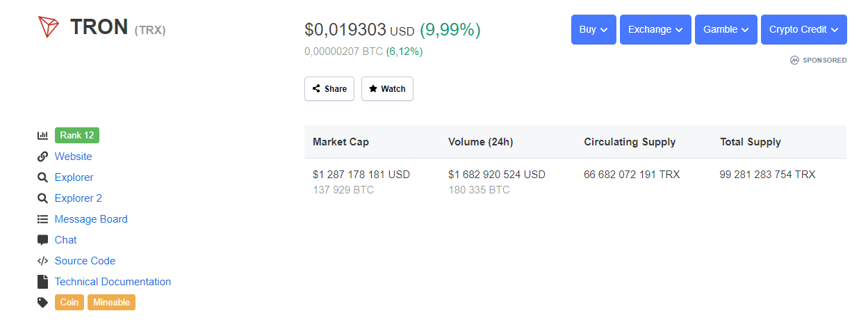Click the code brackets icon beside Source Code
Image resolution: width=868 pixels, height=327 pixels.
tap(42, 261)
